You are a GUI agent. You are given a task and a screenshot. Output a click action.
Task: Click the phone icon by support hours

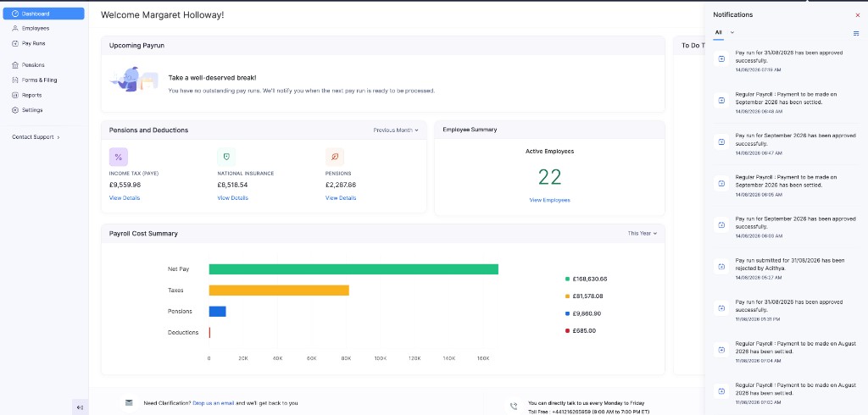tap(514, 407)
